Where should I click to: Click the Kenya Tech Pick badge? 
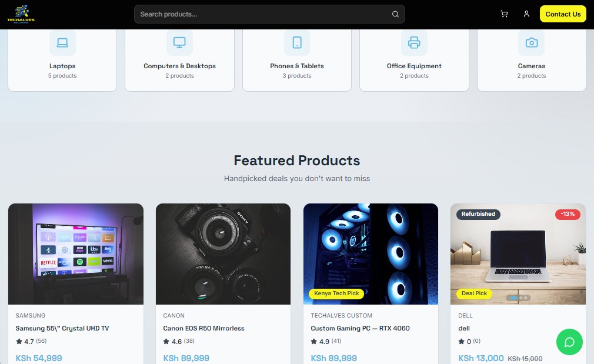click(x=336, y=293)
